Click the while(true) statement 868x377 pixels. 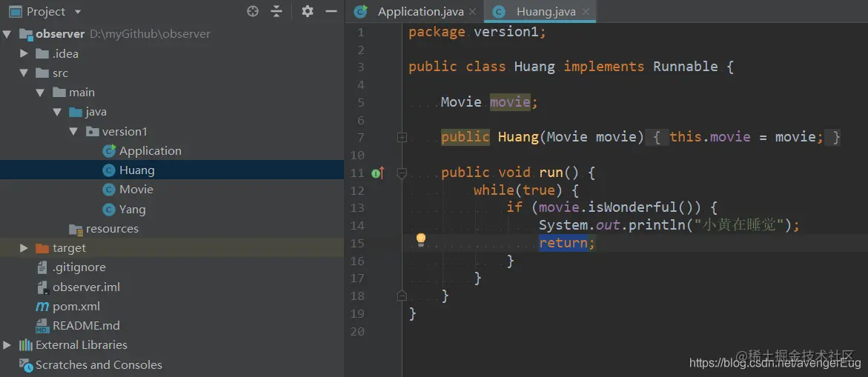tap(517, 190)
